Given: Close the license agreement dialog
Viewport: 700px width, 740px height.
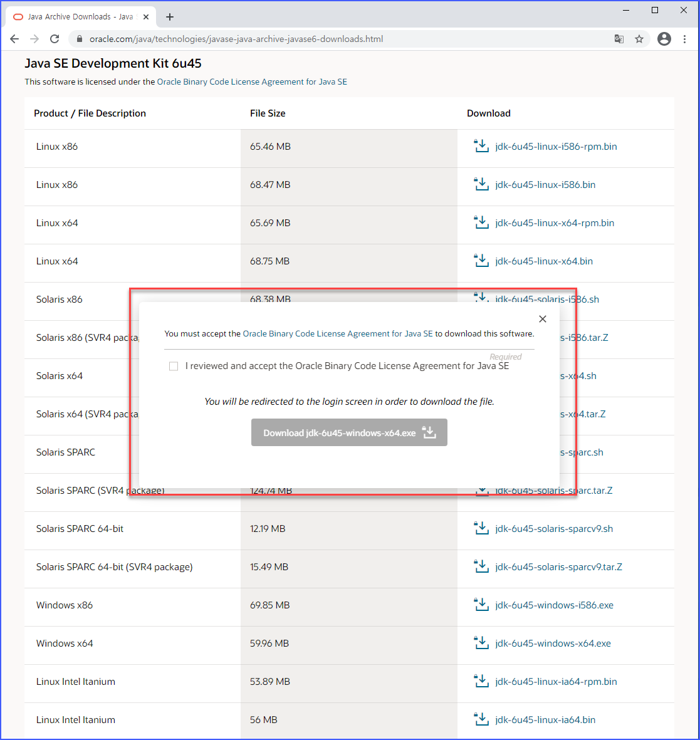Looking at the screenshot, I should tap(543, 319).
